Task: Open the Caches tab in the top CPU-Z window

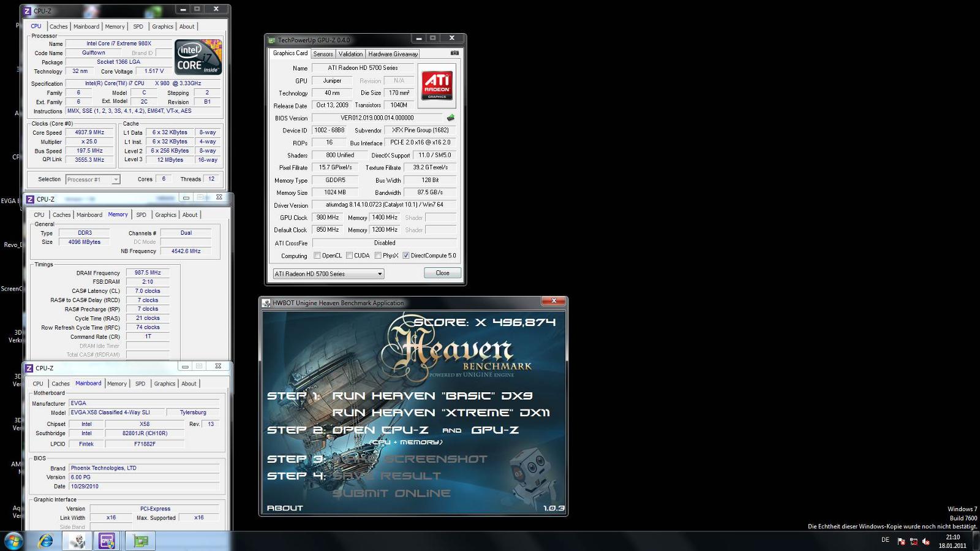Action: pyautogui.click(x=58, y=26)
